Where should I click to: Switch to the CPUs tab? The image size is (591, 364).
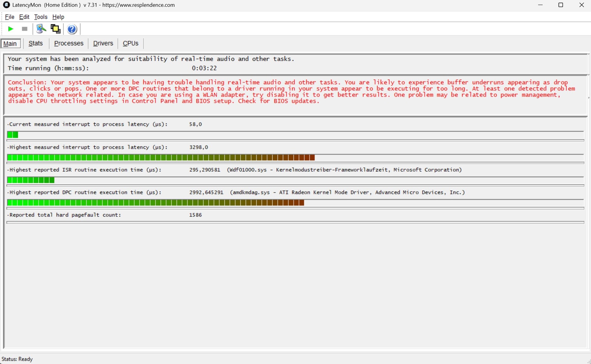131,43
